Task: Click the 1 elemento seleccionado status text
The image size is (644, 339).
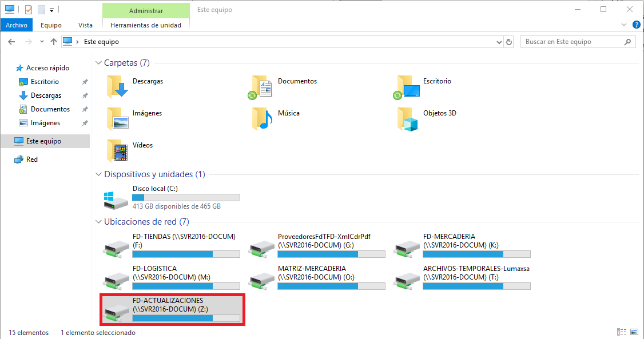Action: click(x=98, y=333)
